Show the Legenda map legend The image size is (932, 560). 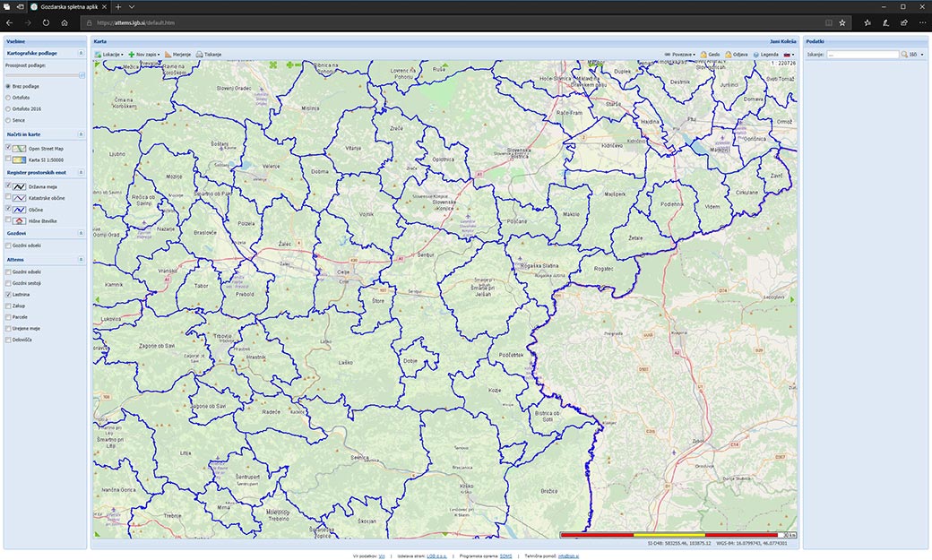[755, 55]
